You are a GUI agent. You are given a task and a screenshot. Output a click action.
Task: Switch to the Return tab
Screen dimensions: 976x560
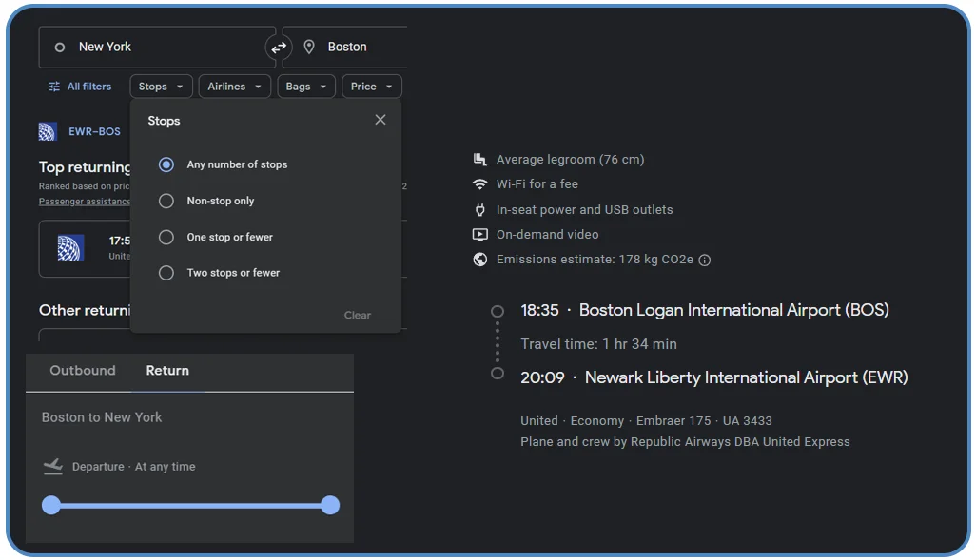click(x=167, y=371)
